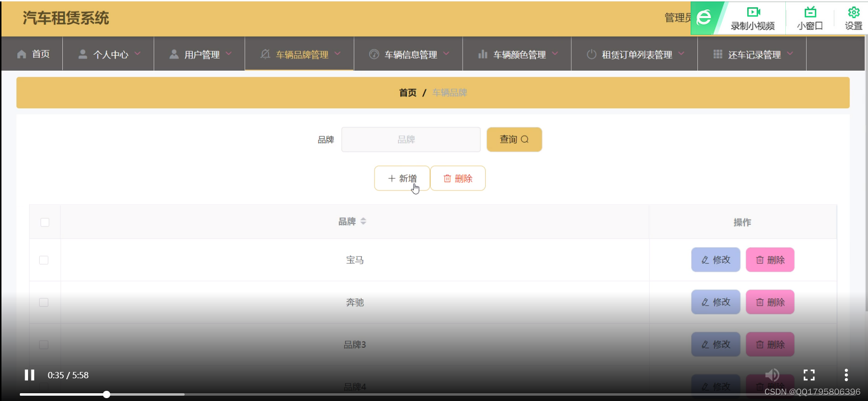Click the person icon beside 个人中心

83,54
